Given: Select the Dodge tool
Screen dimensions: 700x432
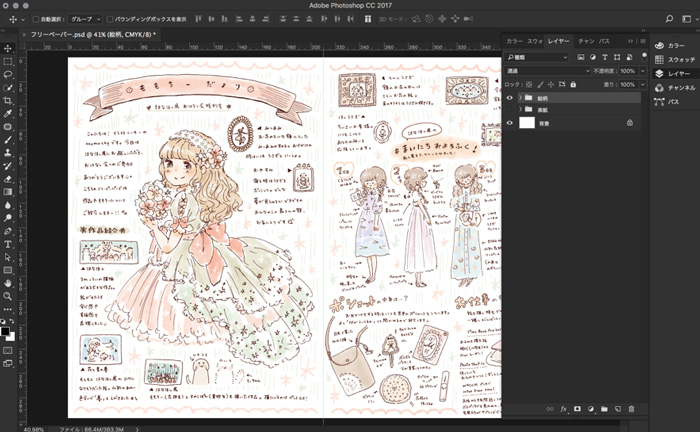Looking at the screenshot, I should pos(8,218).
